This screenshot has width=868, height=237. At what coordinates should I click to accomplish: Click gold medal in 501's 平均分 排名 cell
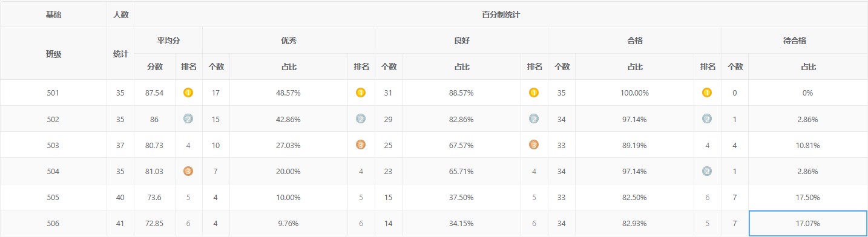[188, 93]
